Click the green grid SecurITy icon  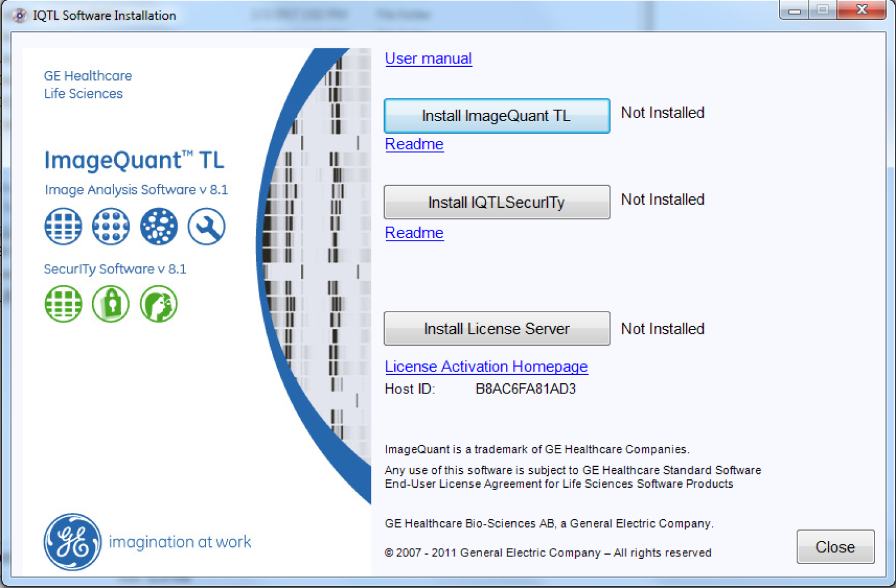coord(63,304)
